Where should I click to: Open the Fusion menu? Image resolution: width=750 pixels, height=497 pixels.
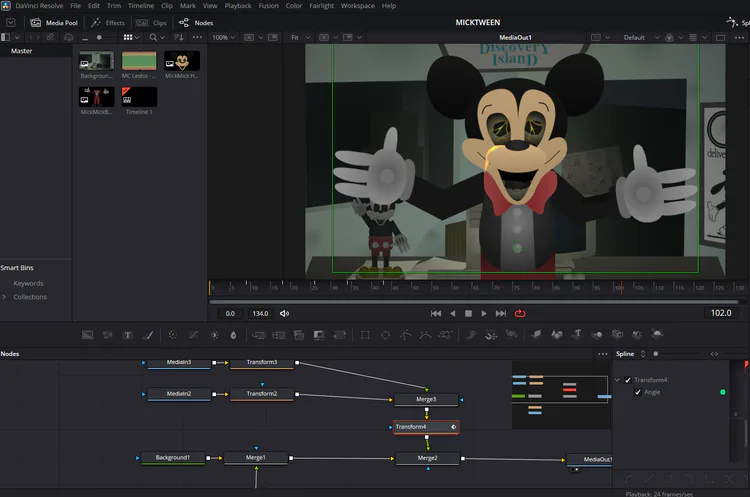[268, 6]
